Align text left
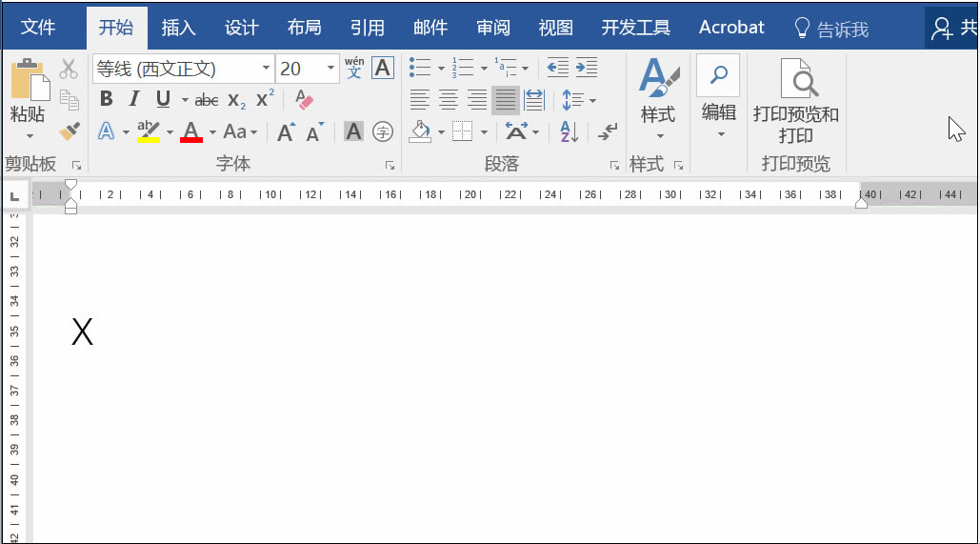This screenshot has height=544, width=980. [x=419, y=99]
